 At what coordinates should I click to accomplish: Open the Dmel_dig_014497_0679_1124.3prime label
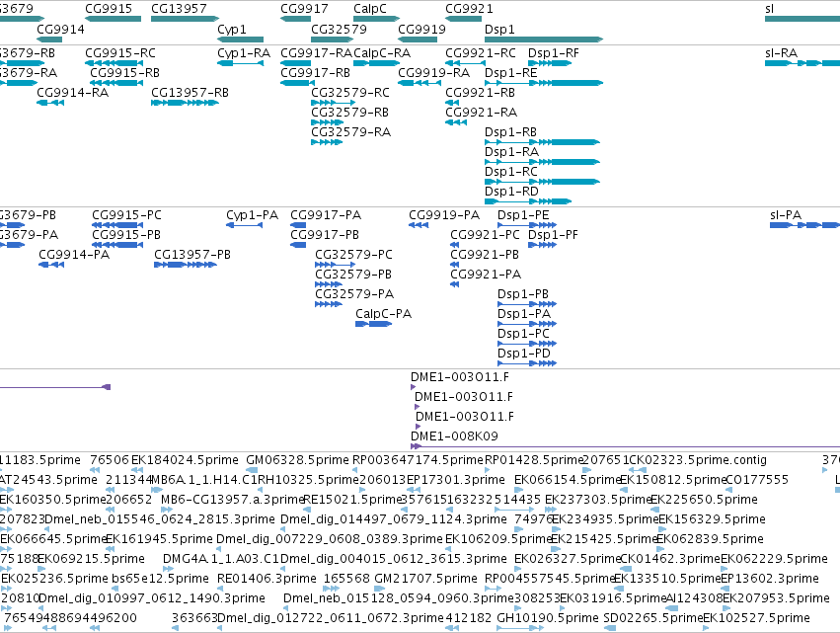[x=394, y=519]
